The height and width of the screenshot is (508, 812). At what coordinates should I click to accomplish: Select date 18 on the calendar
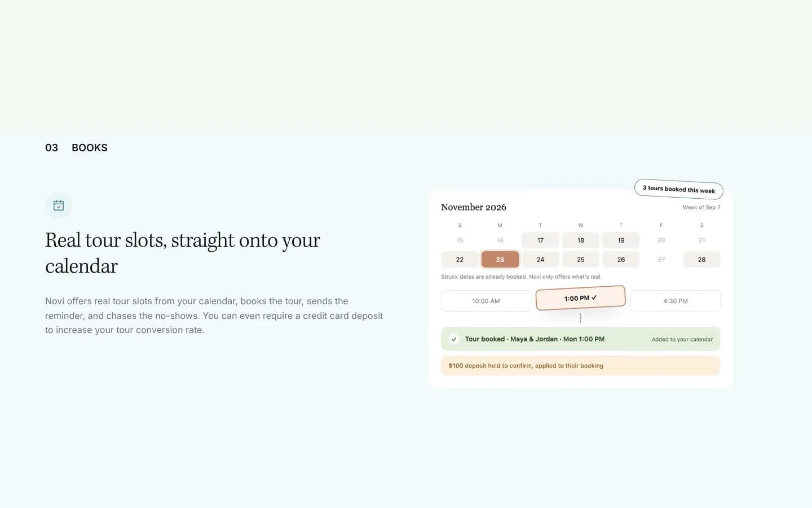click(581, 240)
